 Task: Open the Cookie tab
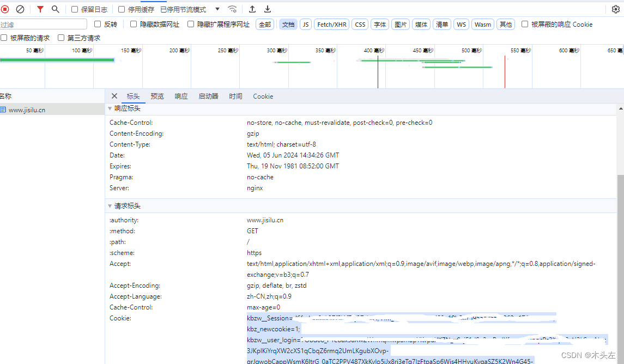click(x=263, y=96)
